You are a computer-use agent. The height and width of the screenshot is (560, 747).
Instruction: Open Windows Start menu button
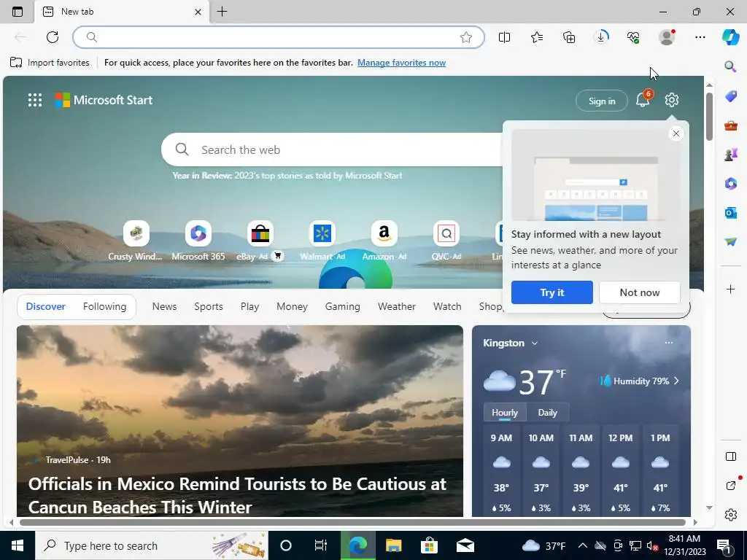(18, 545)
